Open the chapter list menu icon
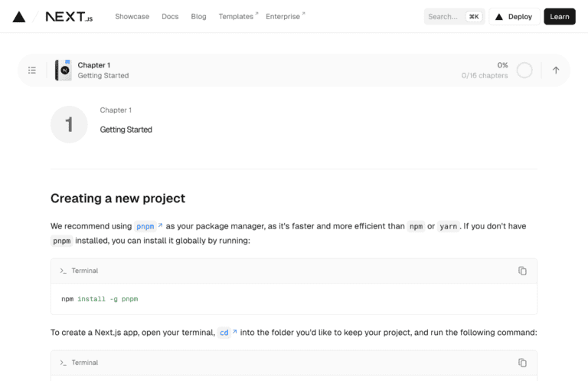This screenshot has width=588, height=381. click(32, 71)
